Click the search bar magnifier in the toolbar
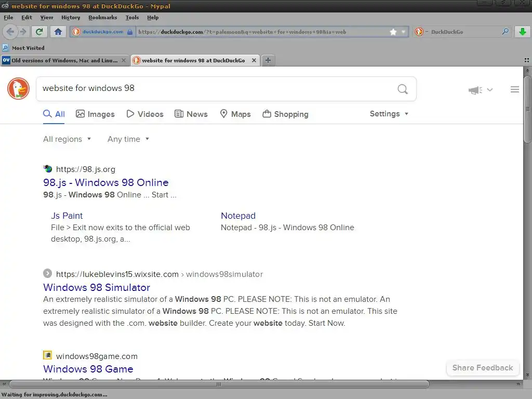This screenshot has height=399, width=532. click(505, 32)
